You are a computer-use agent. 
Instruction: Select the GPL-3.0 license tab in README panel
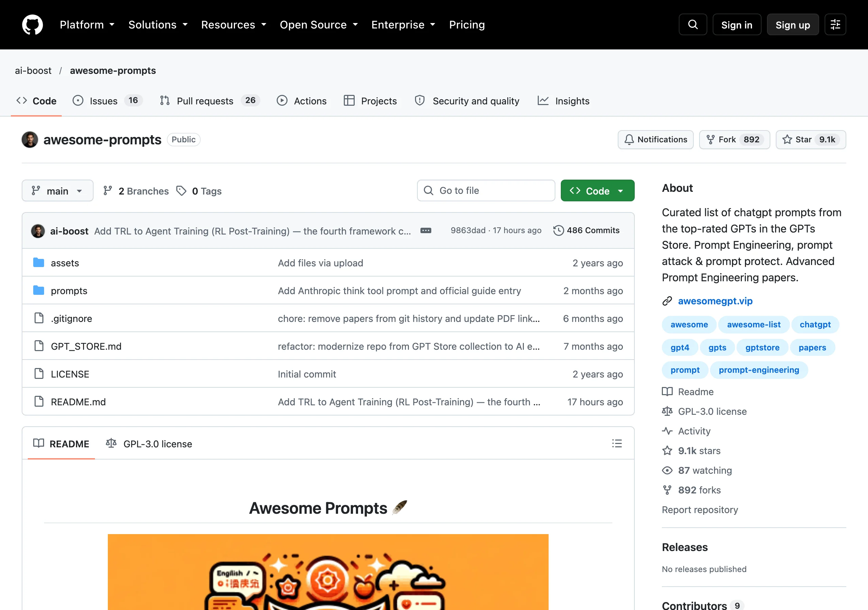pos(149,444)
